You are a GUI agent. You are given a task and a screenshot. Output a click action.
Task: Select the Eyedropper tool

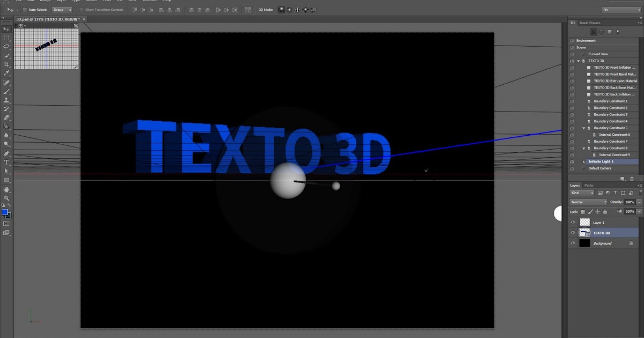pos(6,73)
